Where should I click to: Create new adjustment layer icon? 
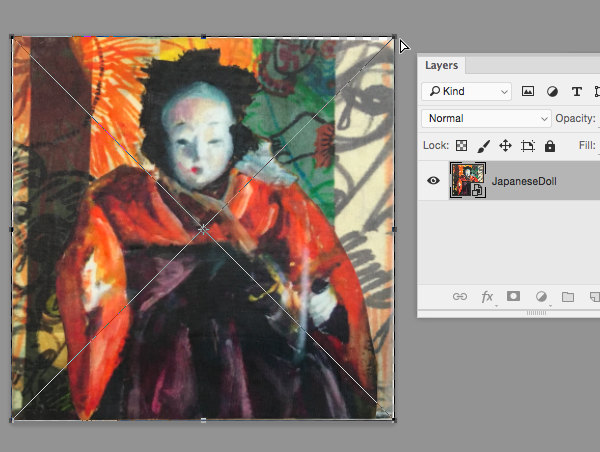tap(541, 296)
